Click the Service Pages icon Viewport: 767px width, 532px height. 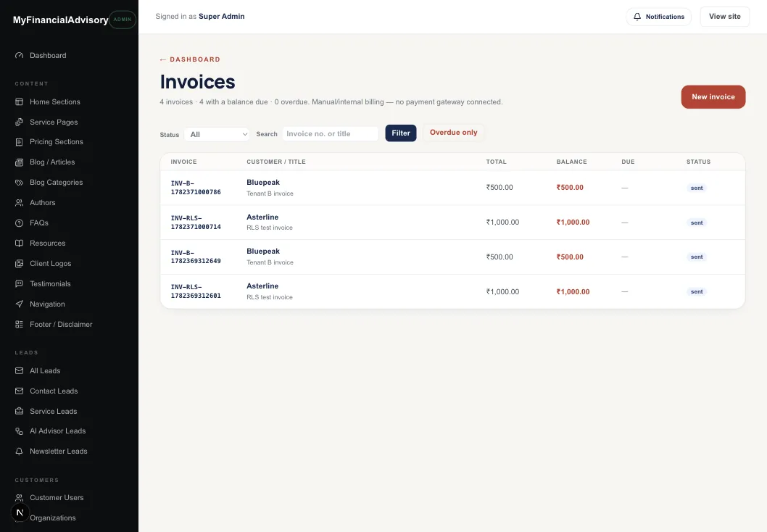(x=19, y=122)
